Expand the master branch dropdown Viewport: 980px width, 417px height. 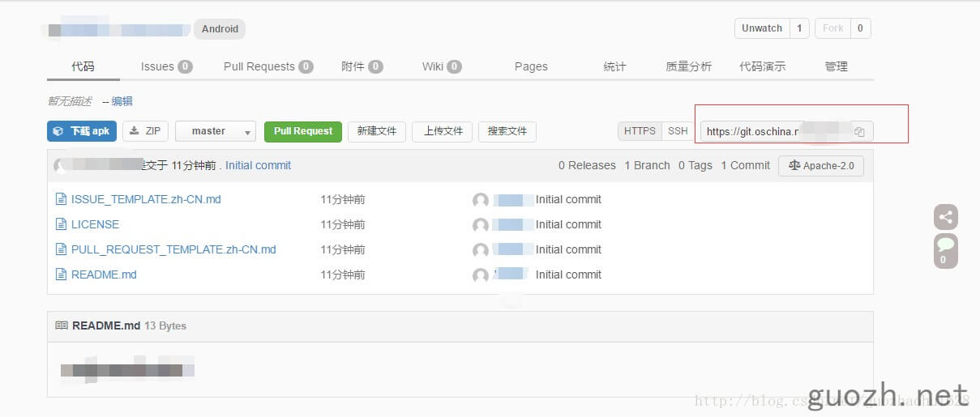coord(216,131)
